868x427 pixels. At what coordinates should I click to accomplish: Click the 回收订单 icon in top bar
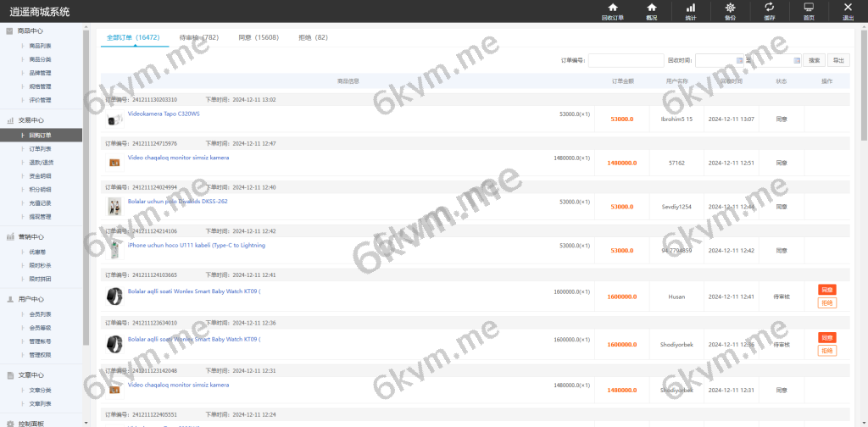click(612, 8)
